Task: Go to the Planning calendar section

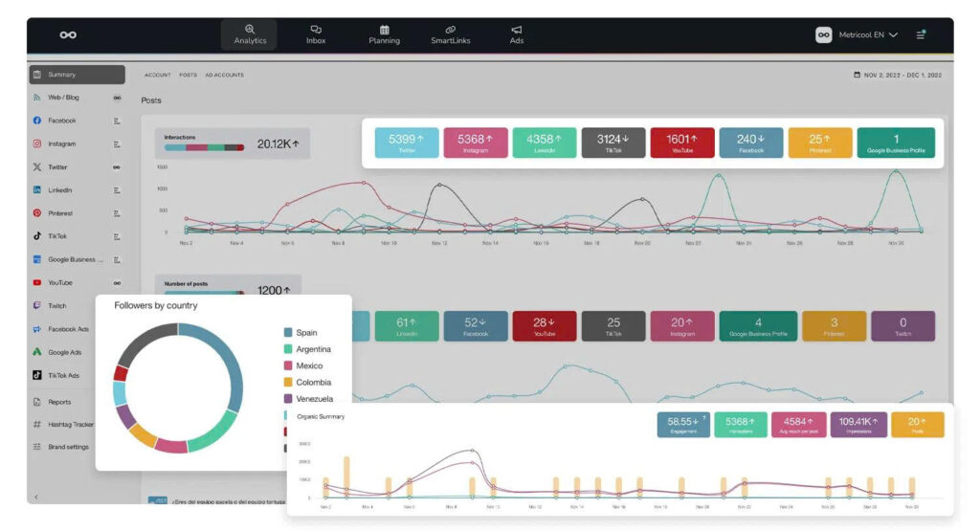Action: (384, 34)
